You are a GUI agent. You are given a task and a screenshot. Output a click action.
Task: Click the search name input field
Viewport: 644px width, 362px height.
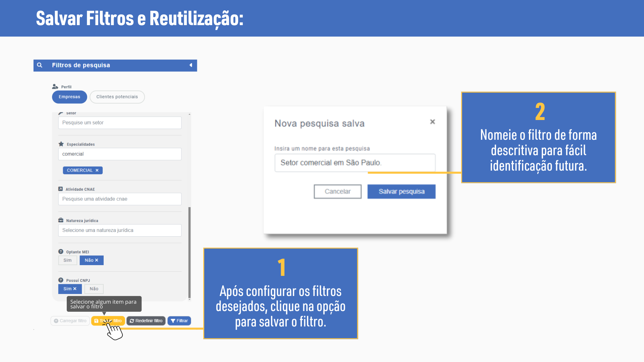coord(355,163)
